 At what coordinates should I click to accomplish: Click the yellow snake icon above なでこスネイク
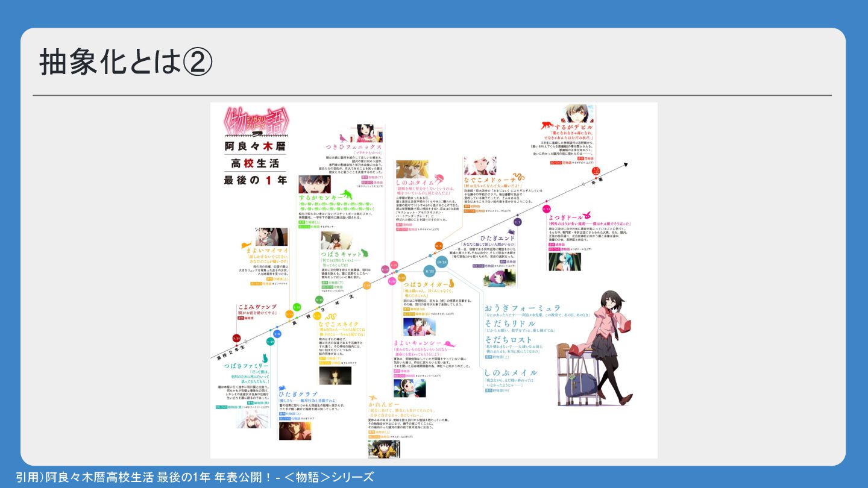pyautogui.click(x=330, y=315)
